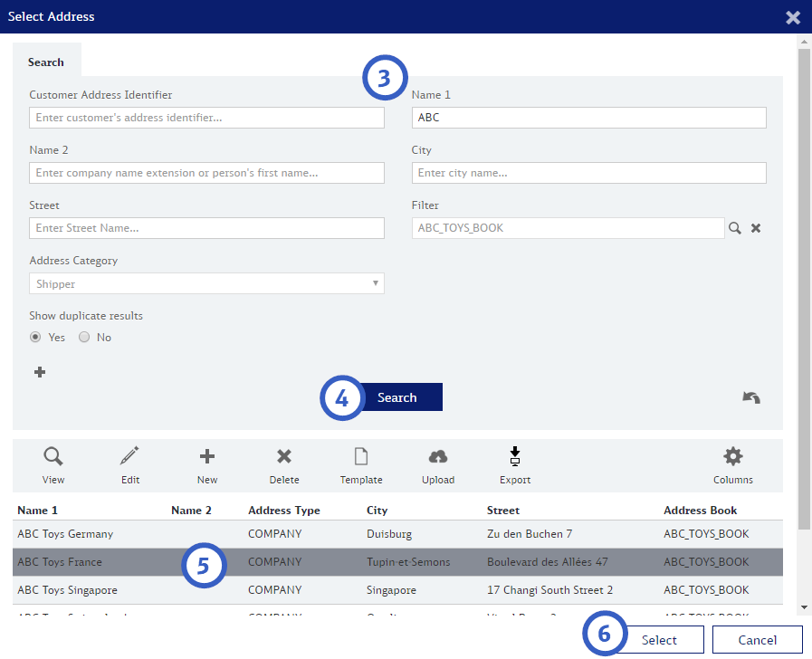The width and height of the screenshot is (812, 659).
Task: Switch to the Search tab
Action: coord(46,62)
